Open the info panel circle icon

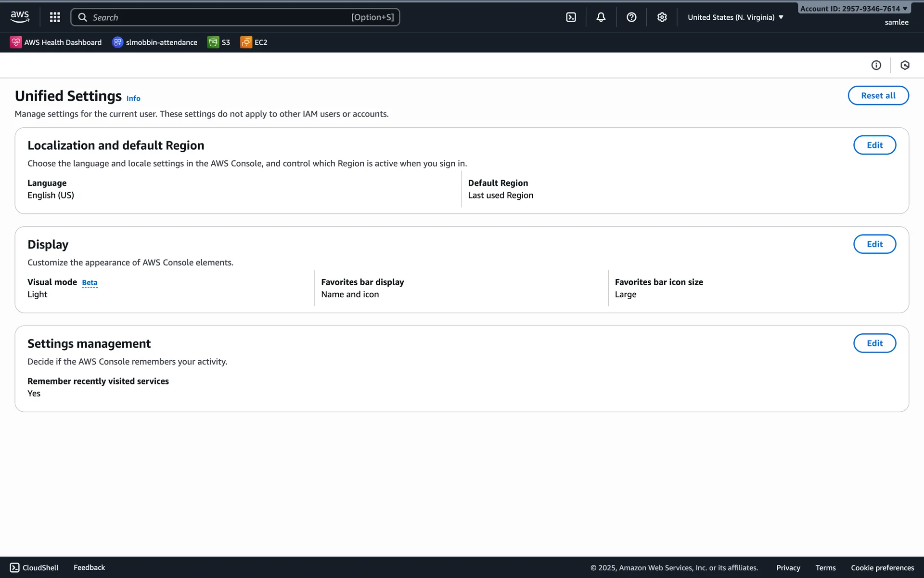[x=876, y=65]
